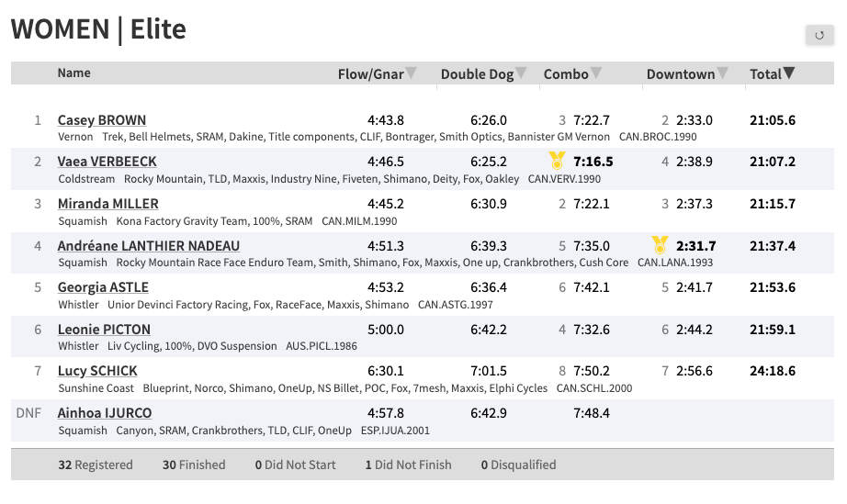This screenshot has height=504, width=847.
Task: Click the 32 Registered summary count
Action: (96, 465)
